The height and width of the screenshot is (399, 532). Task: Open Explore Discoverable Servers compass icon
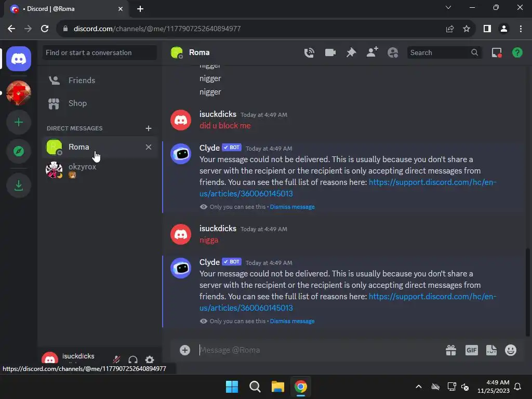point(19,151)
